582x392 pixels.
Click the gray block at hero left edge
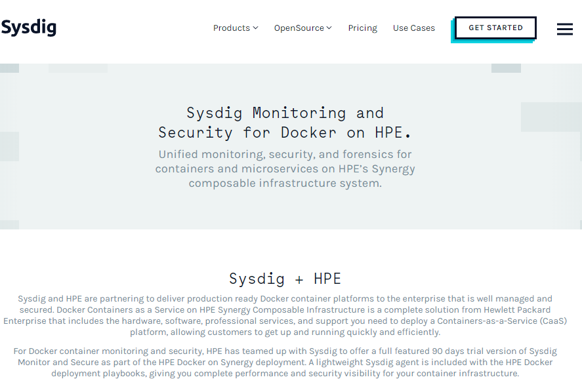(x=9, y=146)
